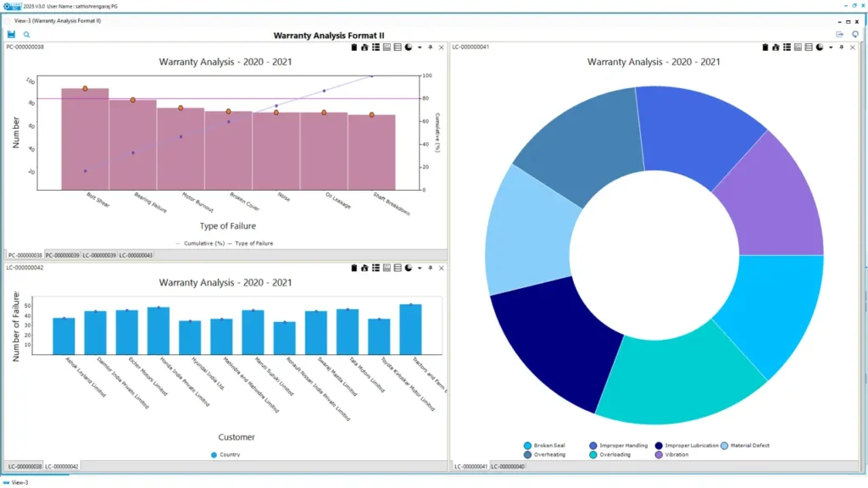Click chart type pie icon in LC-000000042 panel
Viewport: 868px width, 488px height.
tap(408, 268)
